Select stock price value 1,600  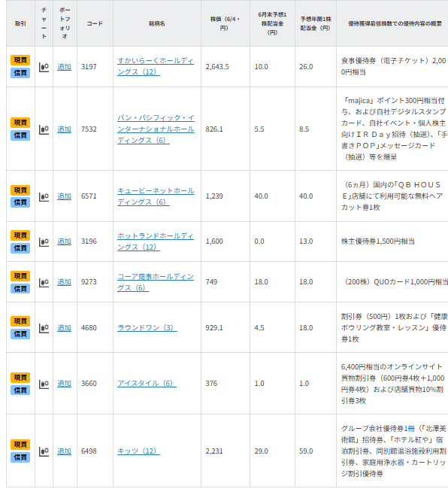214,241
